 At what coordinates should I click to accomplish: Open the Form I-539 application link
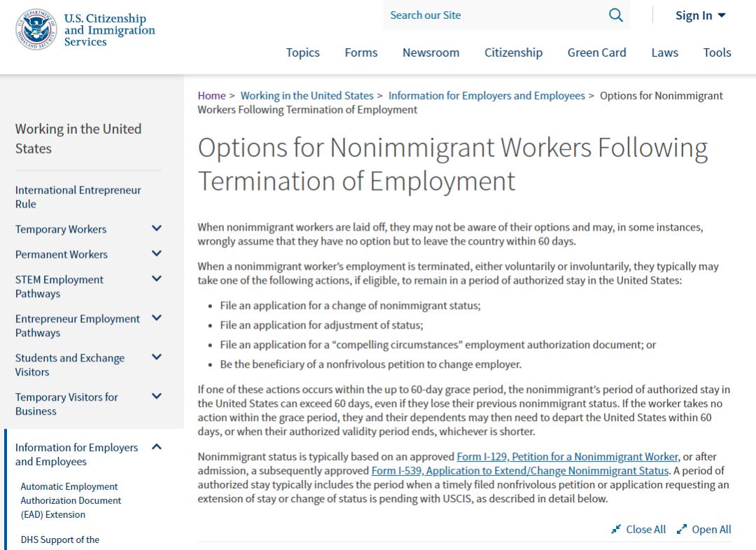pyautogui.click(x=519, y=471)
